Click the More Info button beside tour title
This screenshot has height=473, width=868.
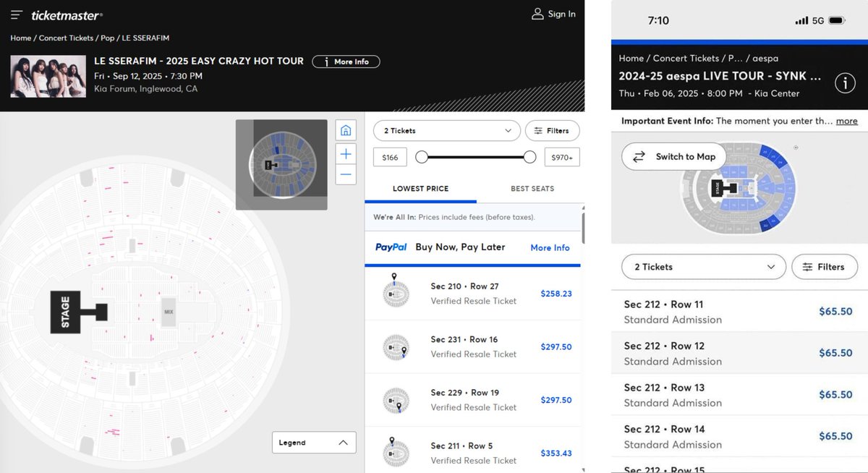click(x=346, y=61)
